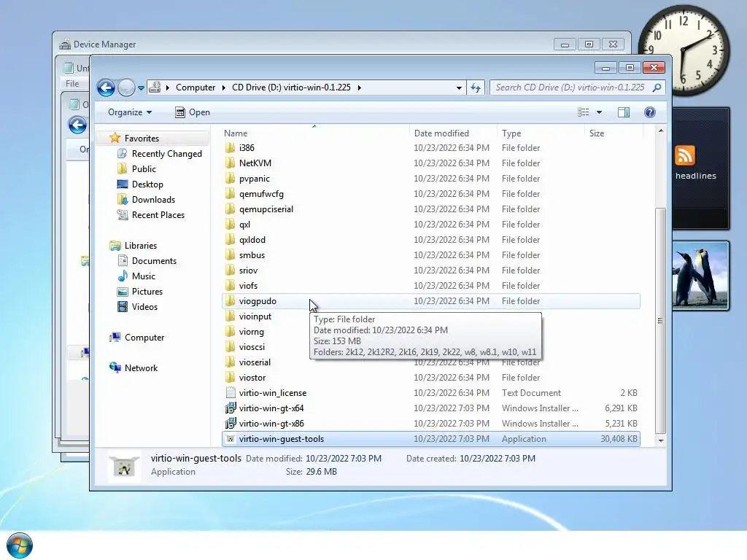Expand arrow after Computer breadcrumb
Screen dimensions: 747x560
point(223,87)
